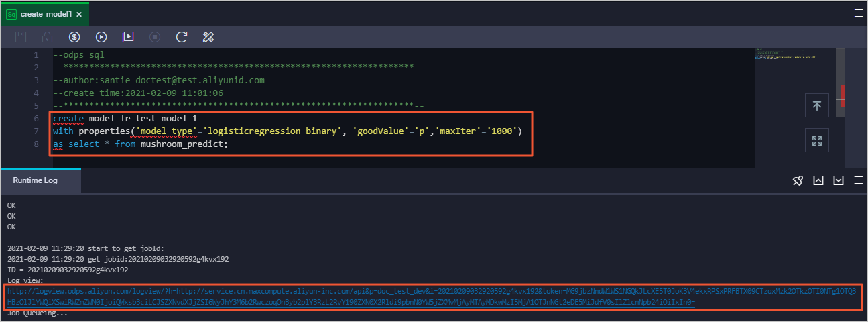The width and height of the screenshot is (868, 322).
Task: Open the logview.odps.aliyun.com log link
Action: pos(432,297)
